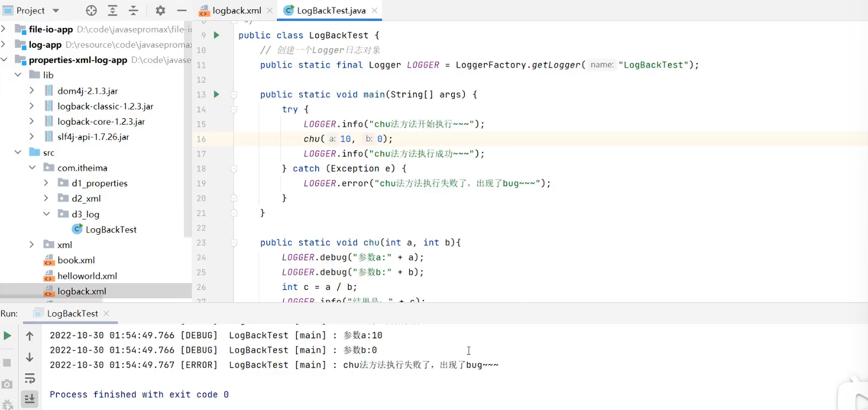Close the logback.xml tab
This screenshot has height=410, width=868.
tap(270, 10)
